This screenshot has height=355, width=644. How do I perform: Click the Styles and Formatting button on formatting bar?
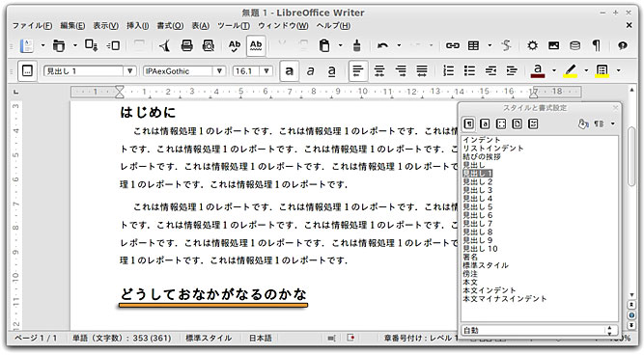27,71
